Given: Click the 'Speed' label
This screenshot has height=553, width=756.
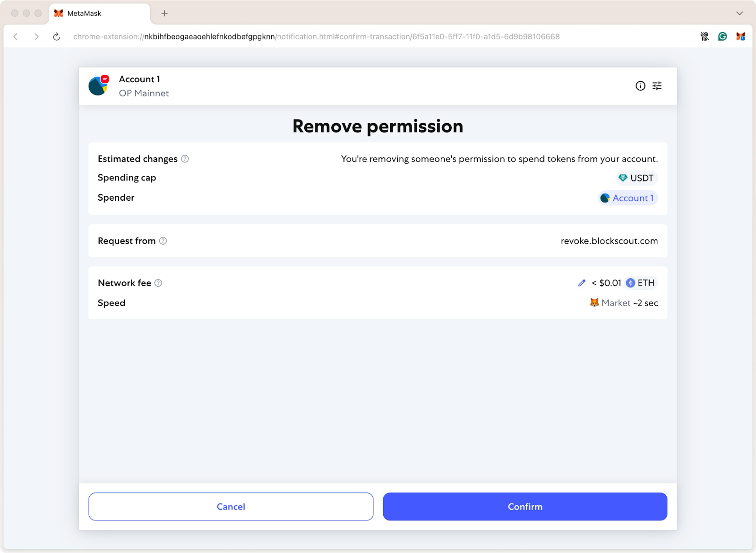Looking at the screenshot, I should tap(112, 303).
